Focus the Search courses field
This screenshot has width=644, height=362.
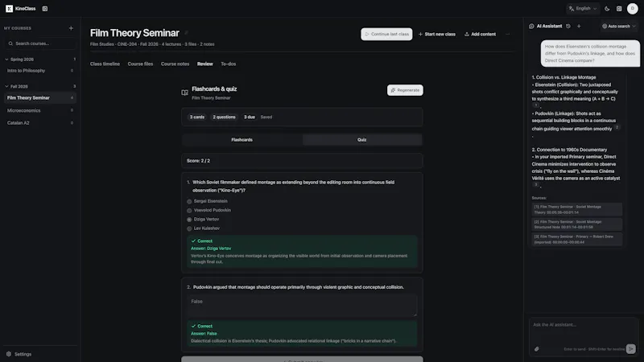(39, 43)
